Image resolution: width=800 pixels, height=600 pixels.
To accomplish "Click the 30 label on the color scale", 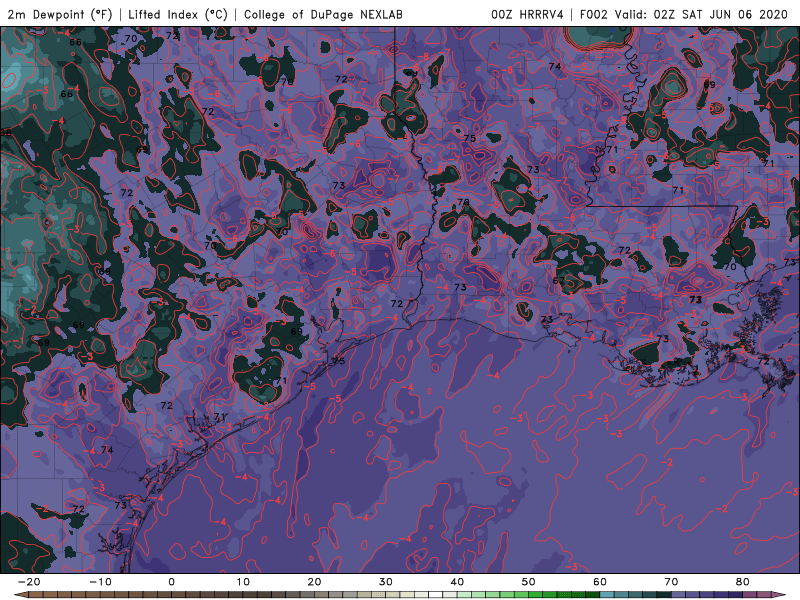I will (x=386, y=582).
